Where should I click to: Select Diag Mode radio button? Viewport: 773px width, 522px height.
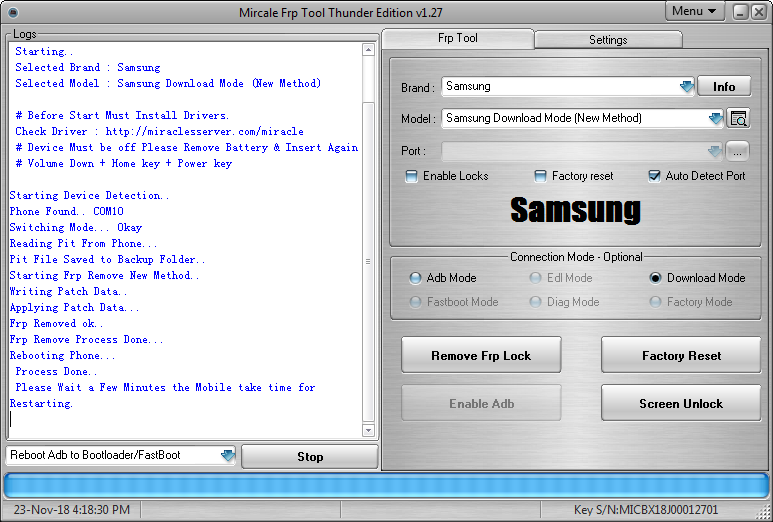pyautogui.click(x=535, y=302)
